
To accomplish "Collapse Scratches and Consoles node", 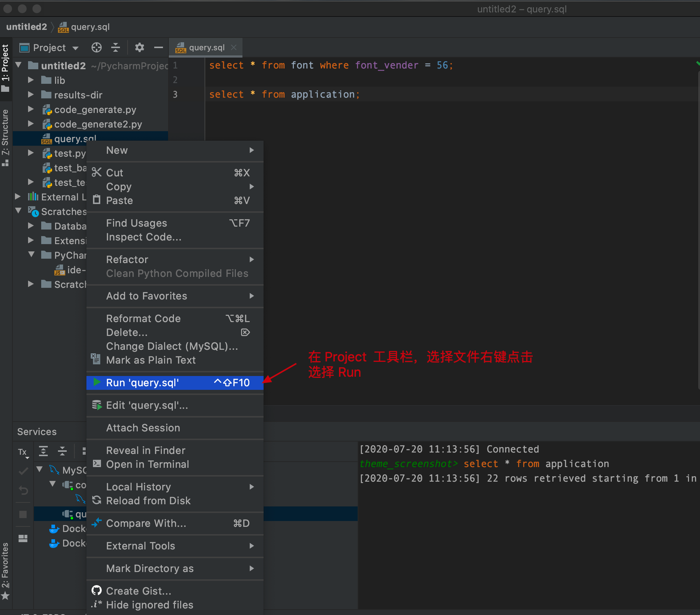I will click(18, 211).
